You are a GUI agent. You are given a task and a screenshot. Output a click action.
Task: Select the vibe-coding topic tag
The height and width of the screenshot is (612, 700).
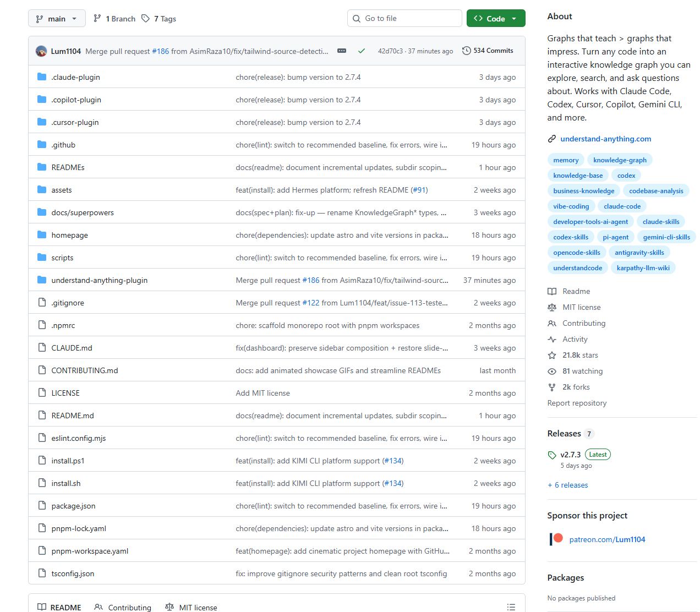pyautogui.click(x=571, y=206)
